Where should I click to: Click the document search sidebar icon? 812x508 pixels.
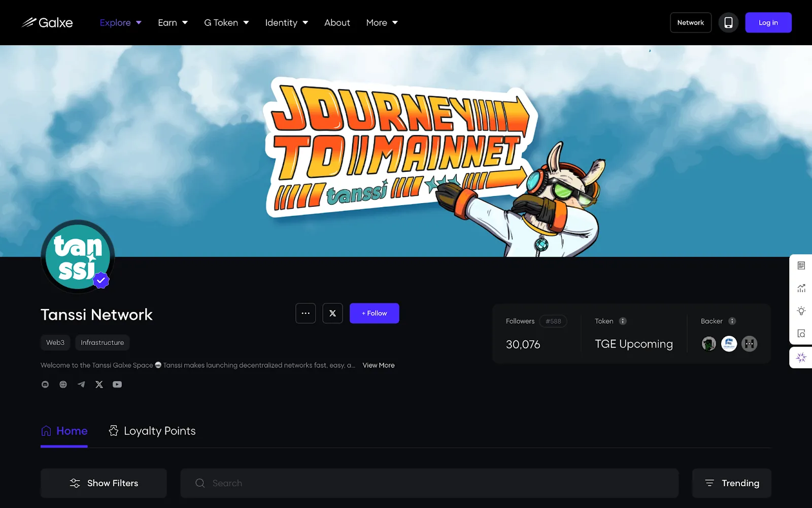click(801, 333)
